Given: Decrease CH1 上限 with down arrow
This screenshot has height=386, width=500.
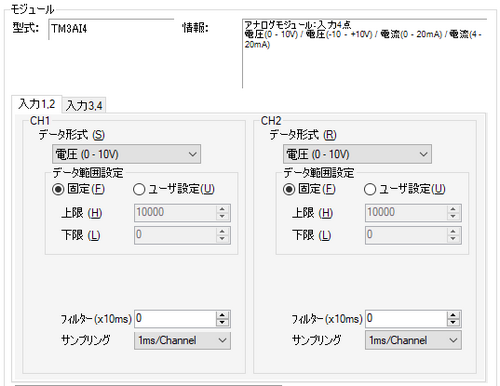Looking at the screenshot, I should [222, 216].
